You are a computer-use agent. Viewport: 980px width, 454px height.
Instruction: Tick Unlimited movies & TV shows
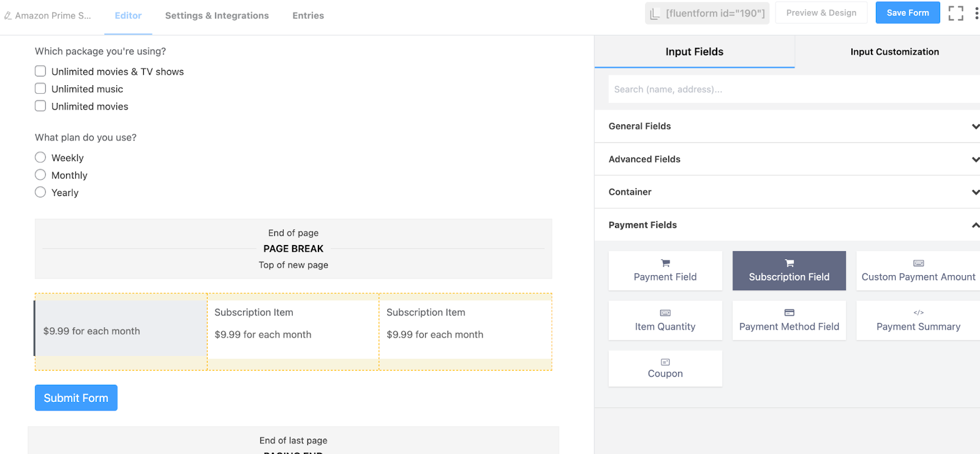[x=40, y=71]
